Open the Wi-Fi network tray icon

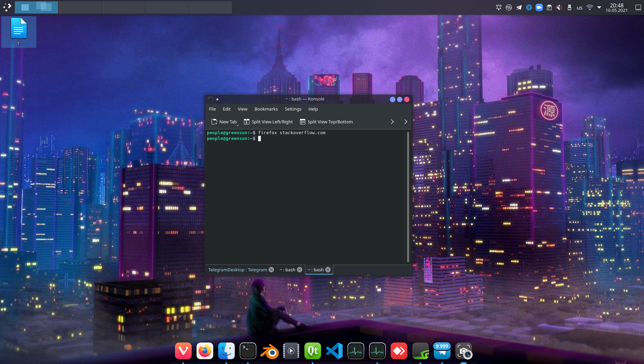tap(590, 7)
